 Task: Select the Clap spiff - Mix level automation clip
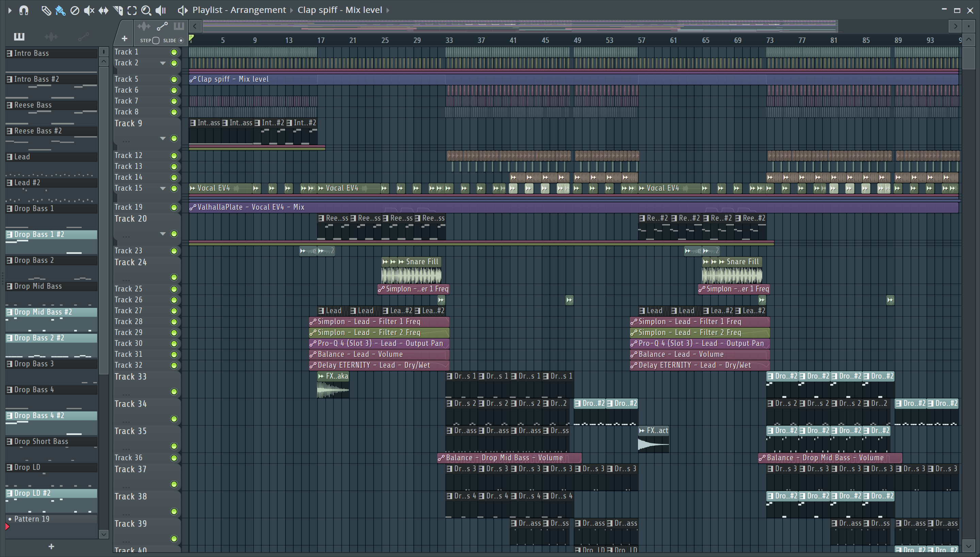click(573, 79)
